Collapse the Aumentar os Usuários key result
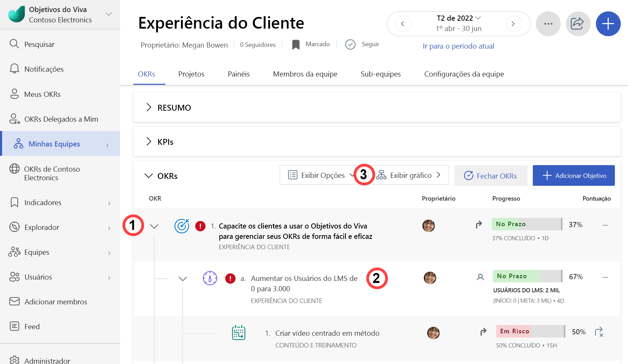The height and width of the screenshot is (364, 628). (x=183, y=279)
